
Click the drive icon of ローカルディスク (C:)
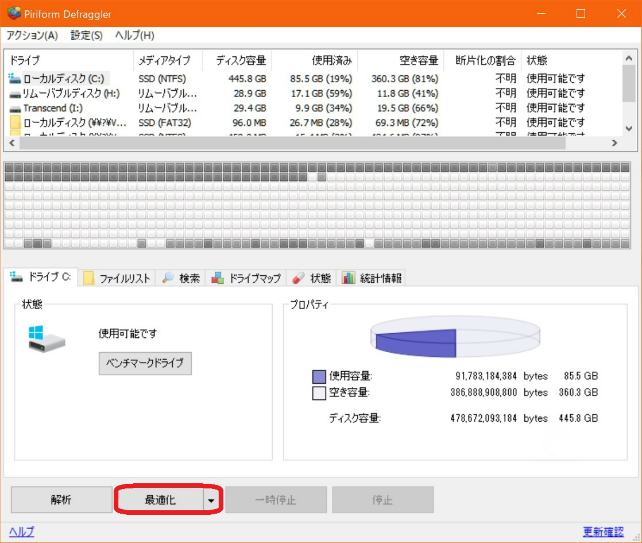[x=14, y=78]
